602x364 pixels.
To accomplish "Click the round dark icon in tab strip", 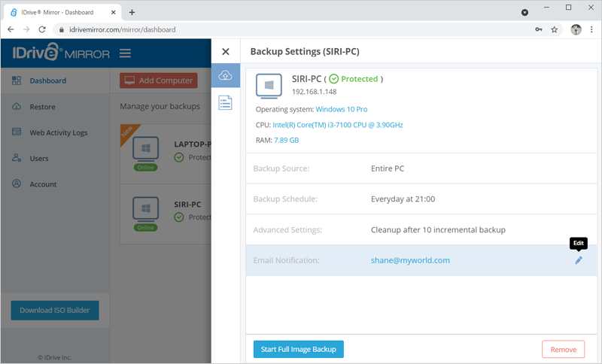I will (x=524, y=13).
